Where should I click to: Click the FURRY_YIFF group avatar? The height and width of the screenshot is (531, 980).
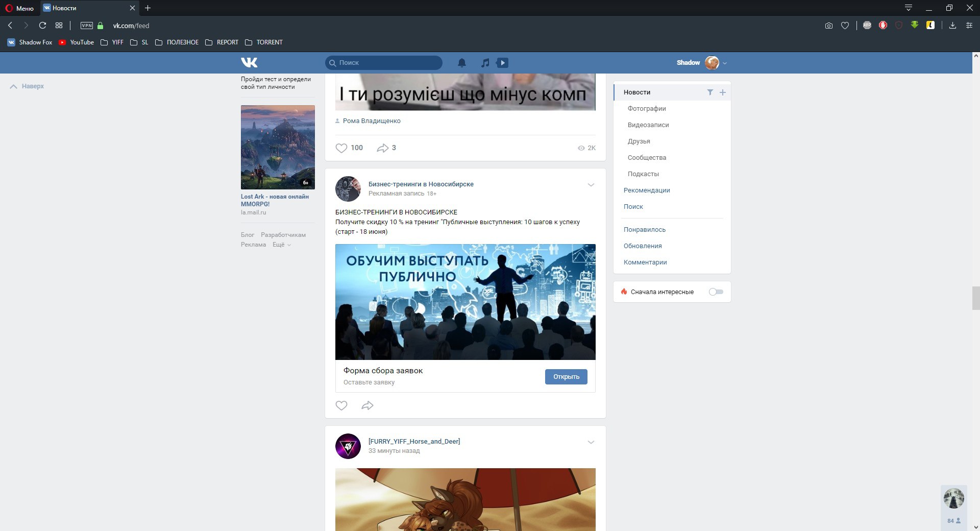tap(348, 446)
